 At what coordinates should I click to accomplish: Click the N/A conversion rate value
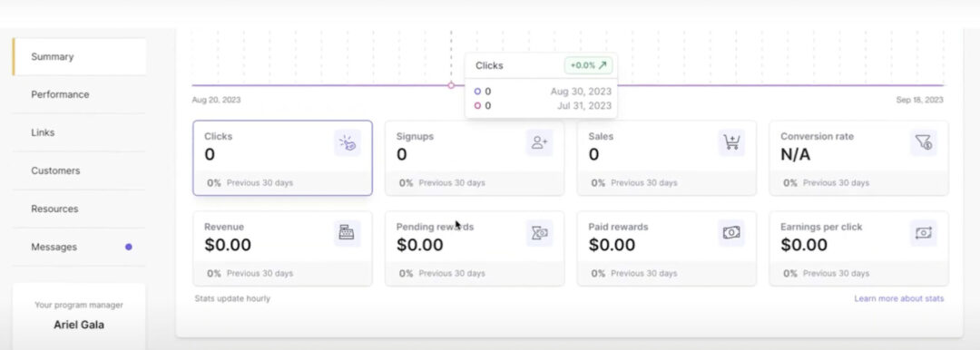click(796, 154)
